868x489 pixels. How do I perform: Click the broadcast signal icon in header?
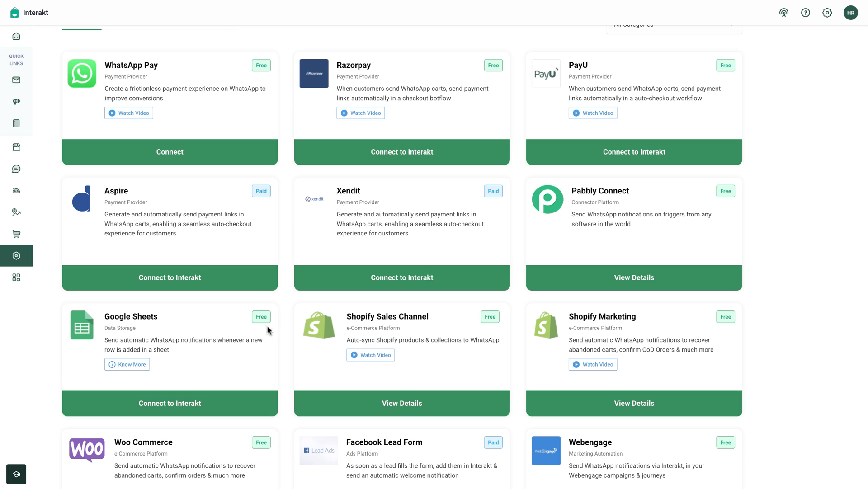pos(784,13)
